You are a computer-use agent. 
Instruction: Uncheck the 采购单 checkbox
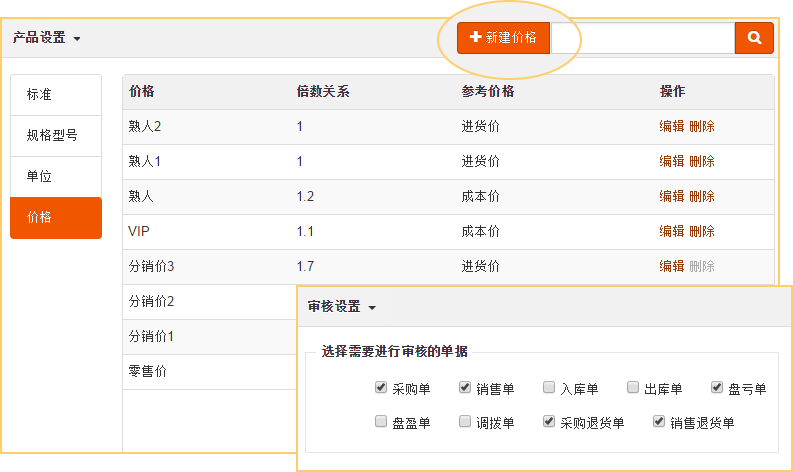click(x=381, y=388)
